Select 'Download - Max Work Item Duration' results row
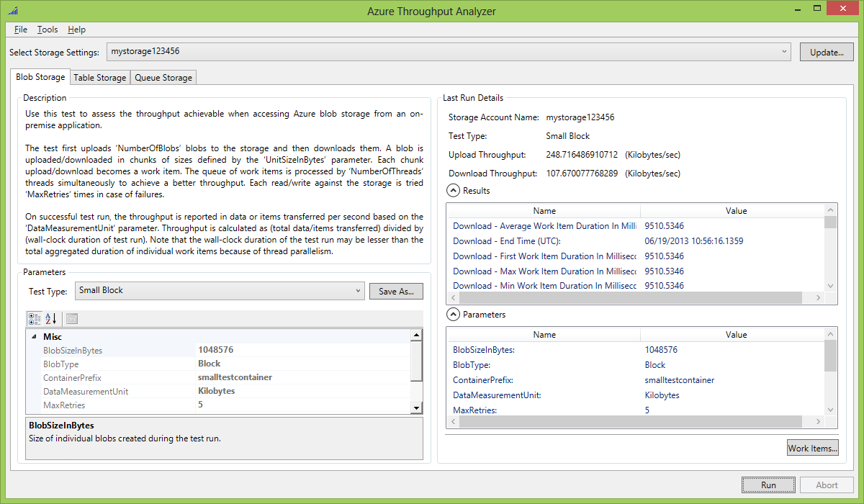Image resolution: width=864 pixels, height=504 pixels. 636,271
